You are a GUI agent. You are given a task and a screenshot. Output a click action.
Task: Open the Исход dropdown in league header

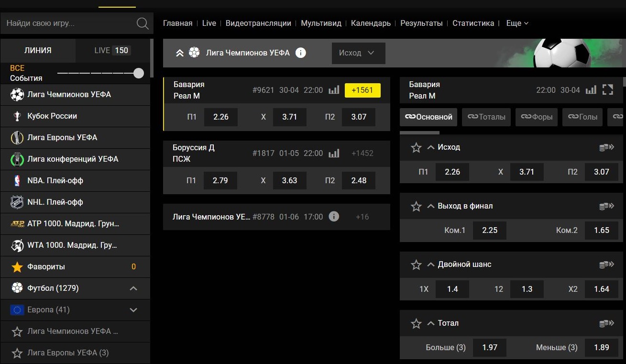click(358, 53)
